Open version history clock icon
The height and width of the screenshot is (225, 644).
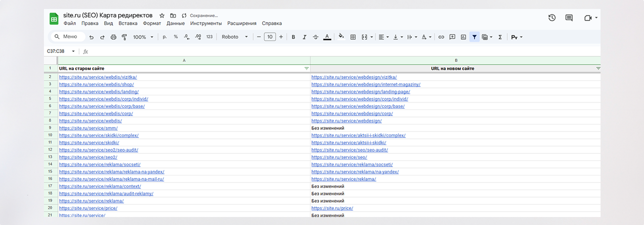pyautogui.click(x=552, y=18)
